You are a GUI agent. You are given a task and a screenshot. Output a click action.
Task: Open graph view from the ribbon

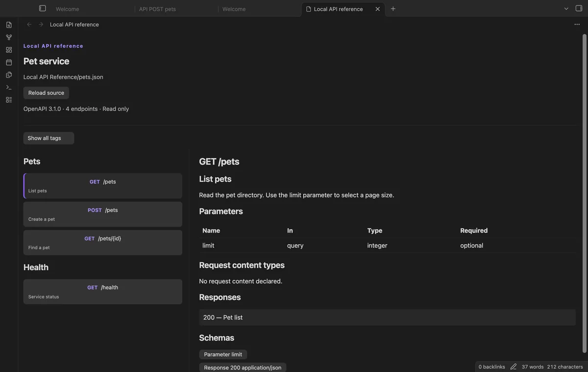coord(9,37)
